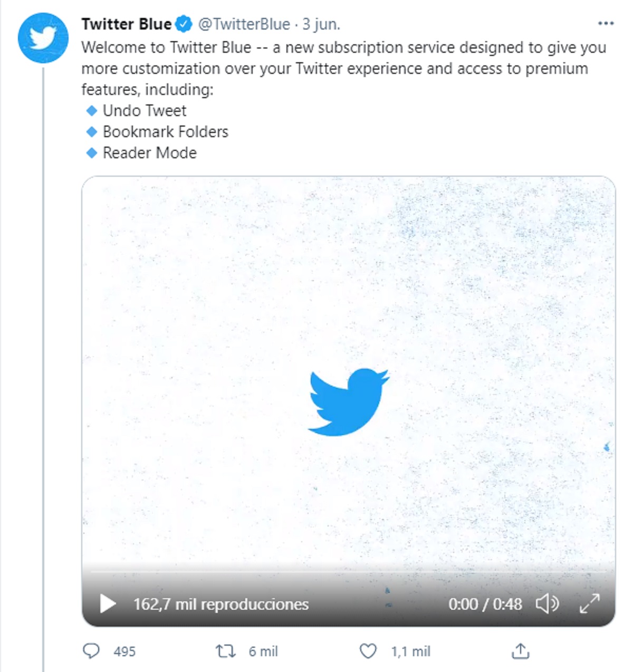Expand the video to fullscreen
This screenshot has width=633, height=672.
[x=589, y=603]
